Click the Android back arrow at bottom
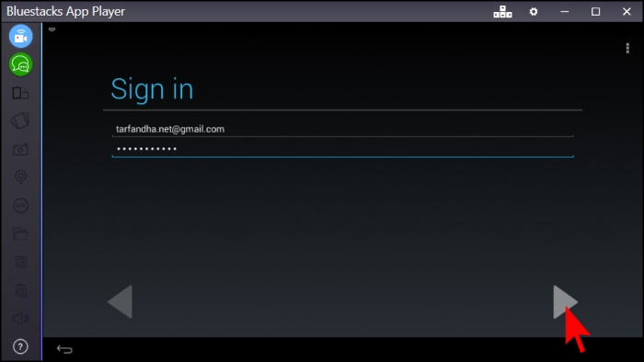Image resolution: width=644 pixels, height=362 pixels. click(64, 349)
